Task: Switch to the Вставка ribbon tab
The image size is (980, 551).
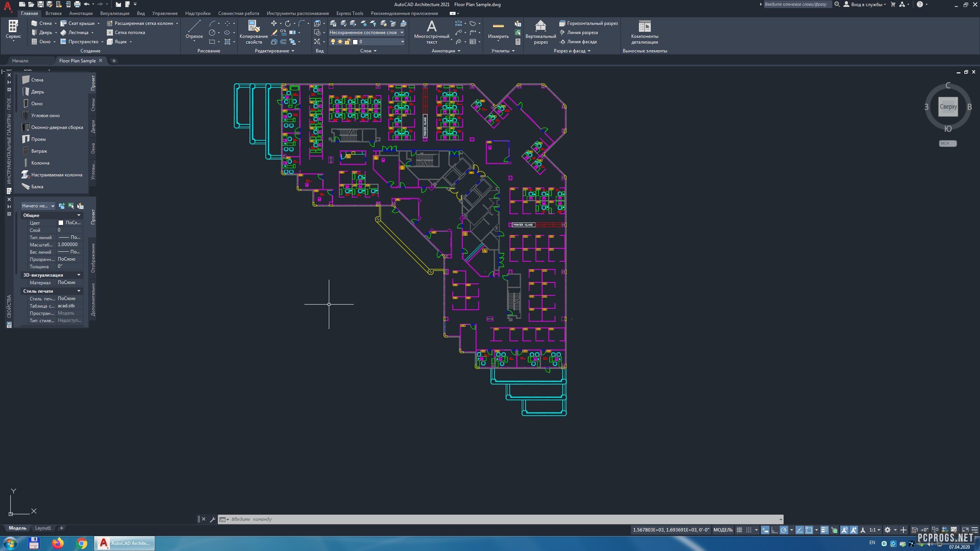Action: pos(53,13)
